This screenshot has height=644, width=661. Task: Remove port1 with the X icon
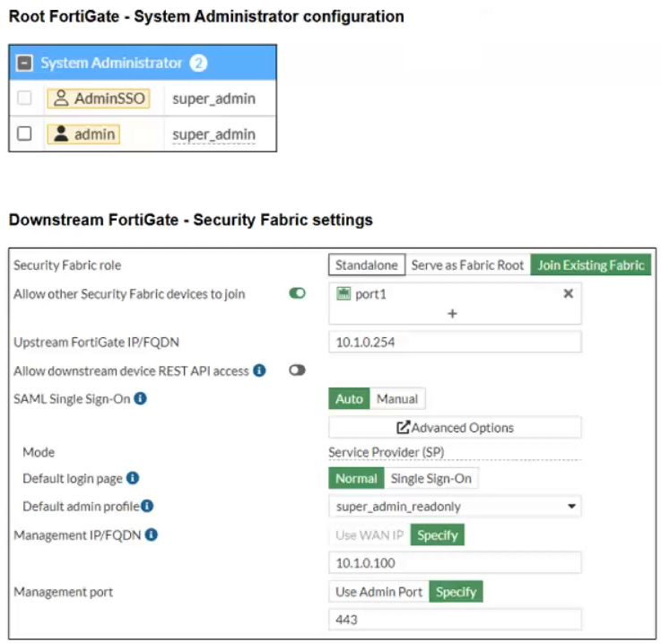[x=568, y=293]
